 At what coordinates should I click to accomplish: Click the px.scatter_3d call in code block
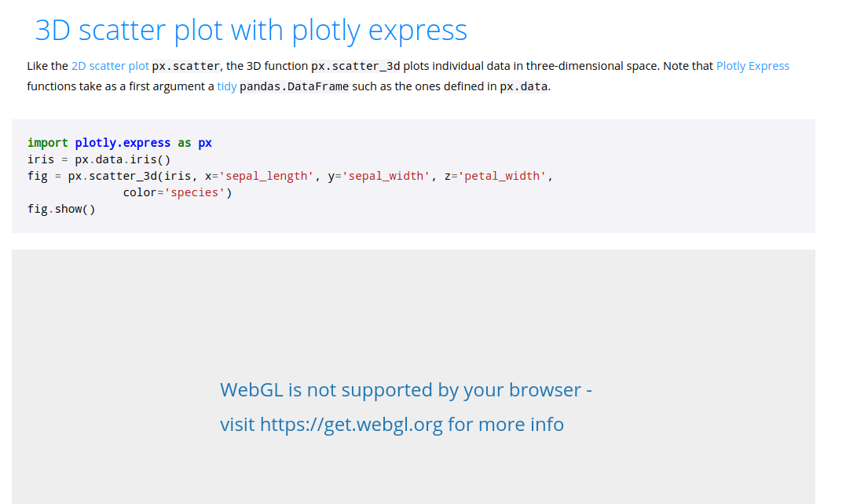[112, 177]
